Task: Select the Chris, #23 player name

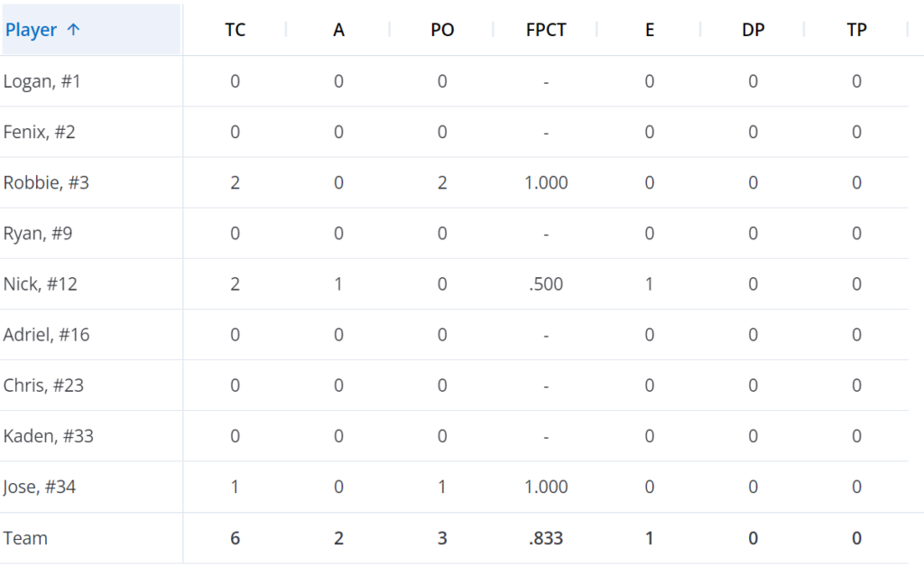Action: (x=43, y=386)
